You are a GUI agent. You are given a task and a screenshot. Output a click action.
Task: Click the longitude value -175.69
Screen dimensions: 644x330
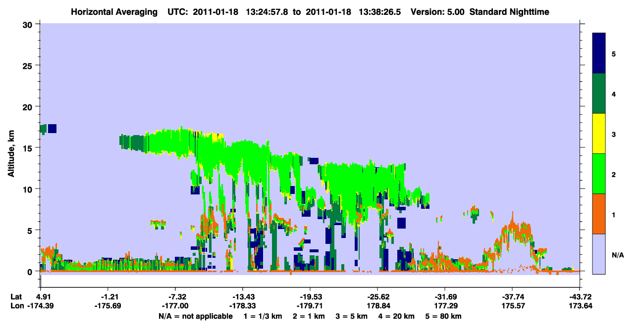107,306
